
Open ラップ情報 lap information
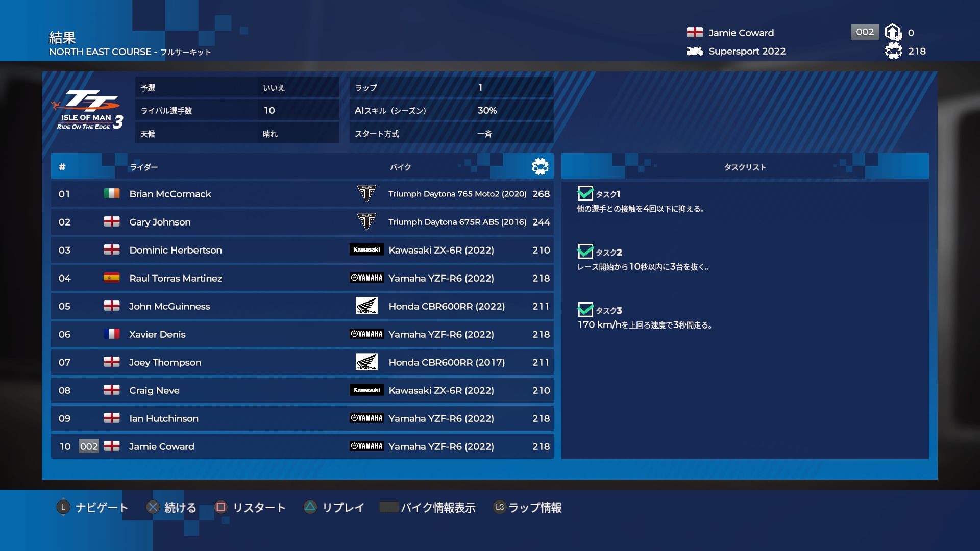tap(527, 507)
